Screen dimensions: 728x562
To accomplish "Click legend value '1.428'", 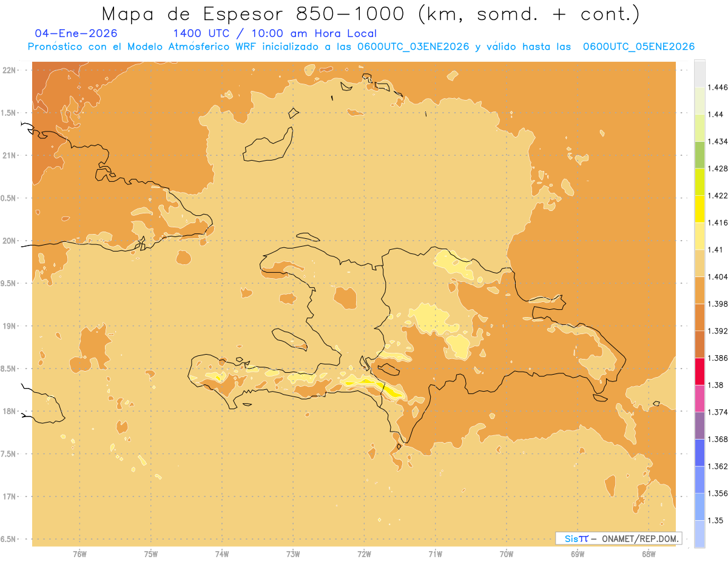I will coord(717,169).
